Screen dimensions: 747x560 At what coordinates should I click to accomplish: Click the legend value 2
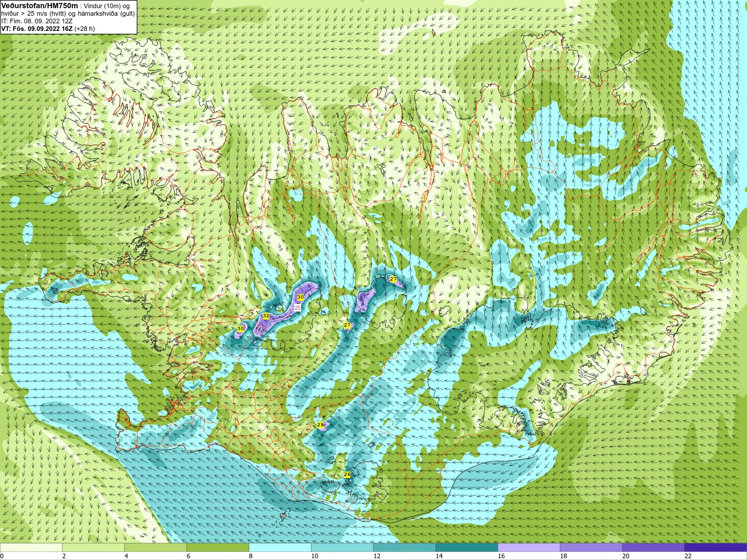(x=64, y=556)
